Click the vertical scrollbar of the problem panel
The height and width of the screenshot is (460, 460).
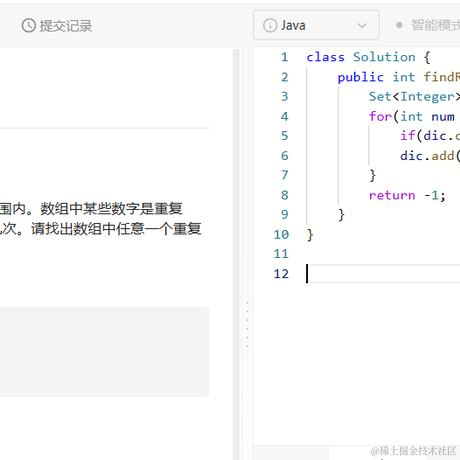(236, 253)
